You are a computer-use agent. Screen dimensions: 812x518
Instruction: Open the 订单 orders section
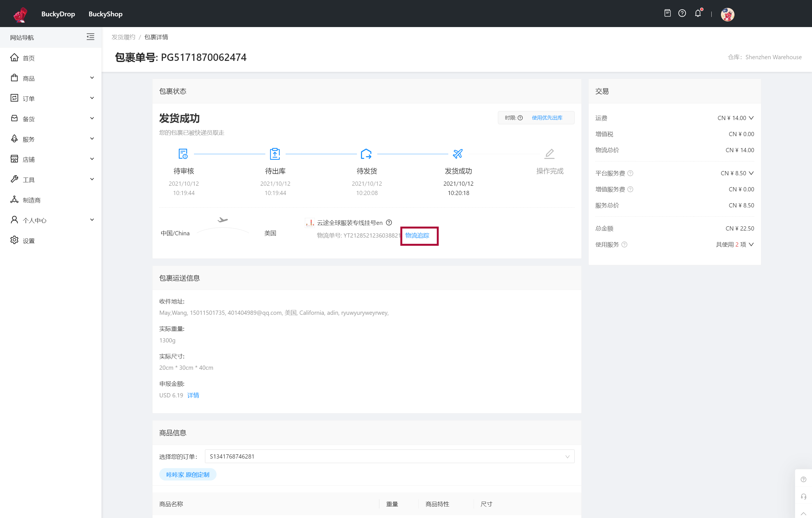click(x=52, y=98)
